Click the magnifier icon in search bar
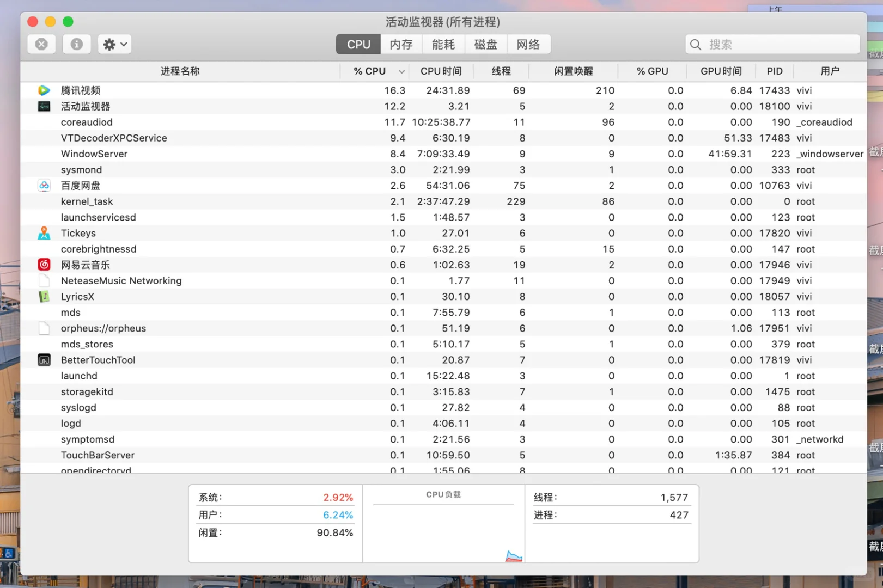 tap(695, 44)
